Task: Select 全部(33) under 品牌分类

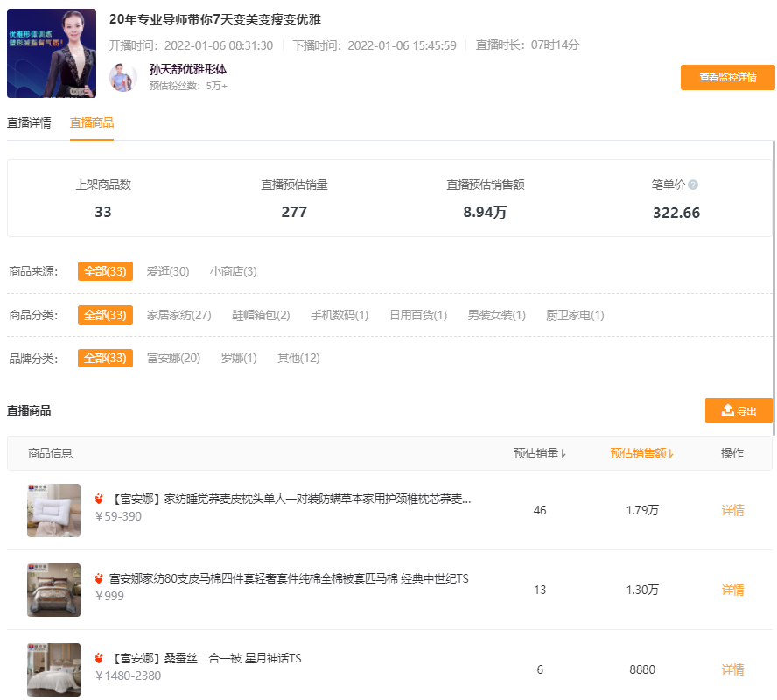Action: tap(105, 358)
